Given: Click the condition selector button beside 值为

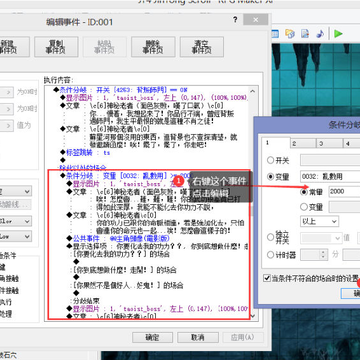Looking at the screenshot, I should point(7,125).
